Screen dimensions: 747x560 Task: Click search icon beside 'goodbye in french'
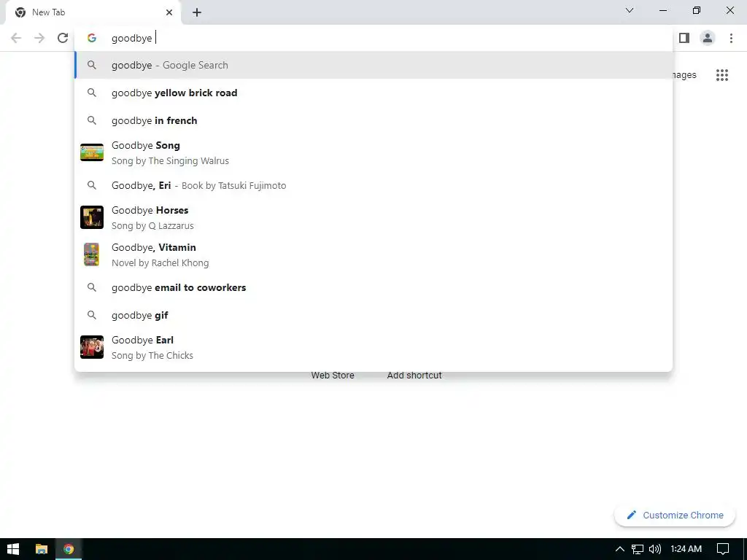click(92, 120)
